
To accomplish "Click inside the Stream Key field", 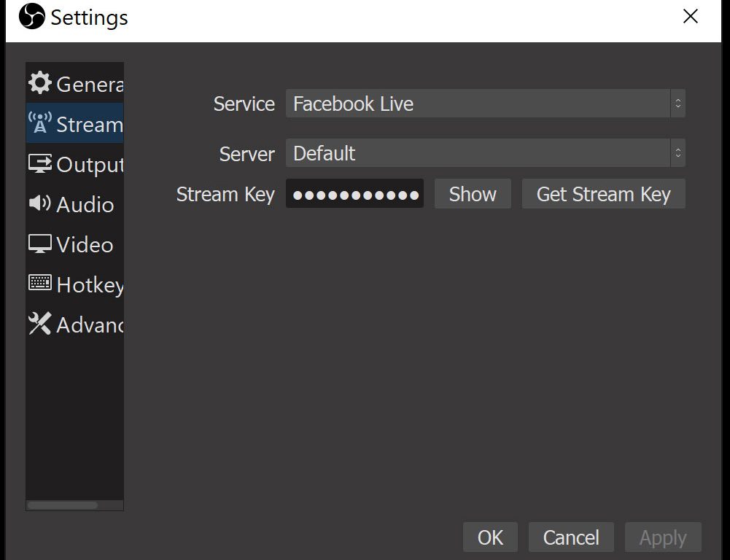I will [x=354, y=195].
